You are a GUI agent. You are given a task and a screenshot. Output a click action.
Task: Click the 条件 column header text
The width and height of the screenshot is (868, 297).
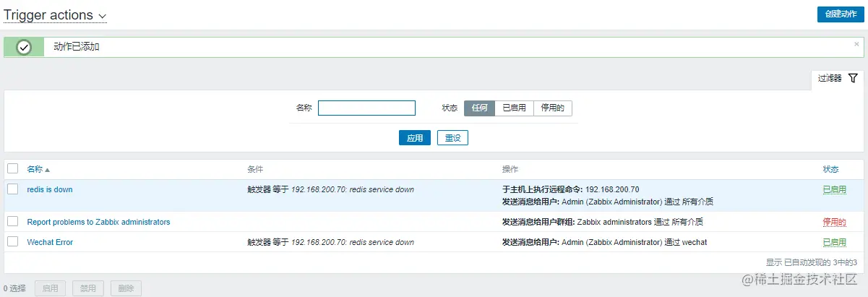(255, 169)
